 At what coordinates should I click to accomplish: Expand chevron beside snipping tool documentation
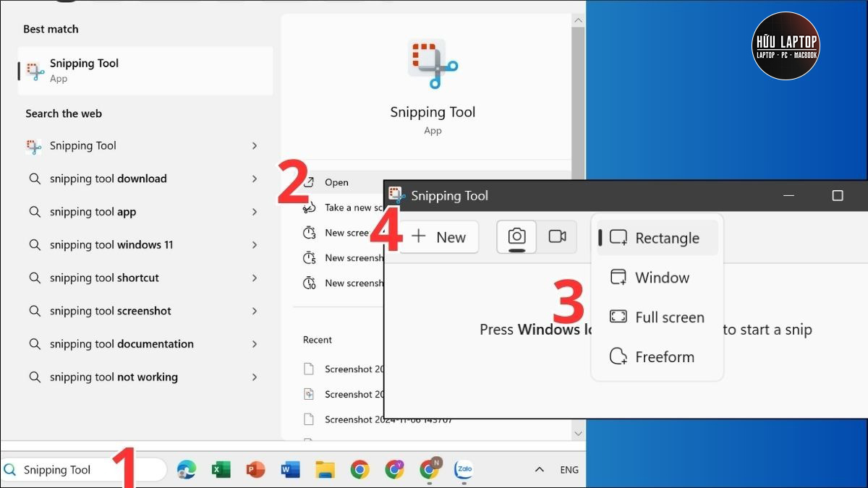click(x=255, y=344)
